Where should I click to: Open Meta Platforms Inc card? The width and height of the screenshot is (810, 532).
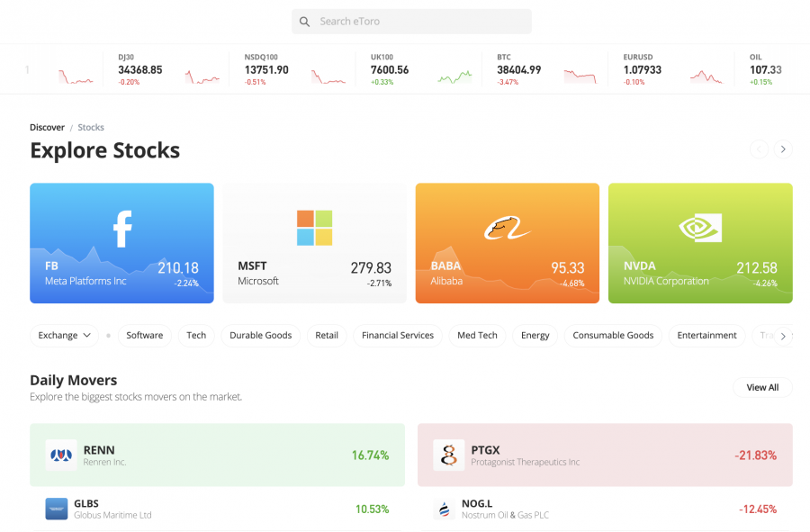[121, 243]
